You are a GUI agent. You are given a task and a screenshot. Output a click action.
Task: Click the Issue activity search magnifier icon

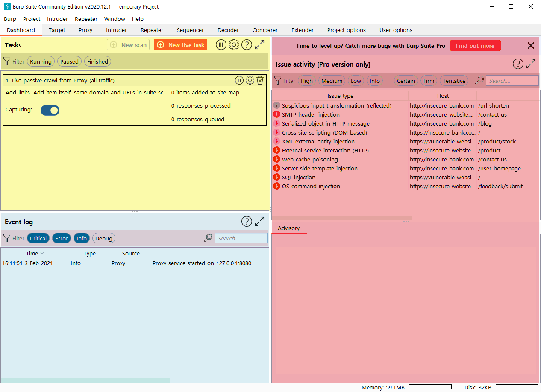480,80
